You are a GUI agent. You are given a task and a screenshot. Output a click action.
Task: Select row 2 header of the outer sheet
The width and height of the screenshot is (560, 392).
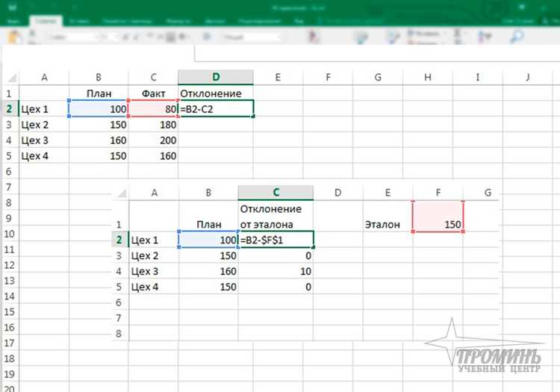pyautogui.click(x=9, y=109)
